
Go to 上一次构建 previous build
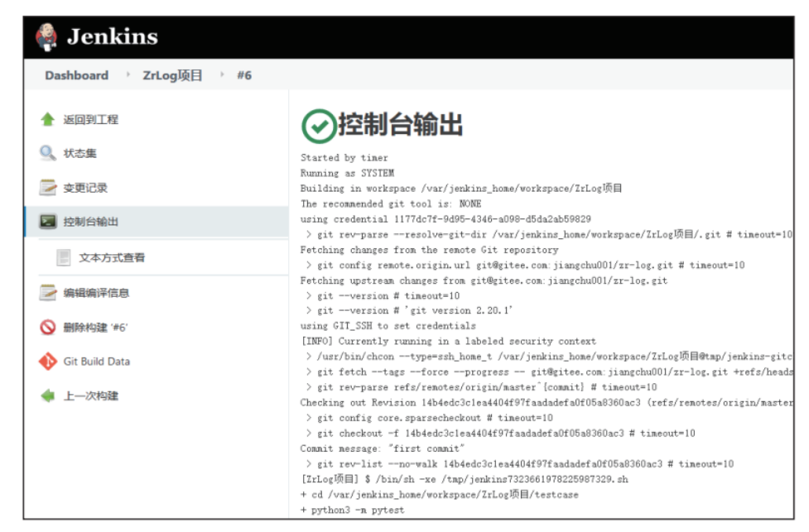coord(91,396)
